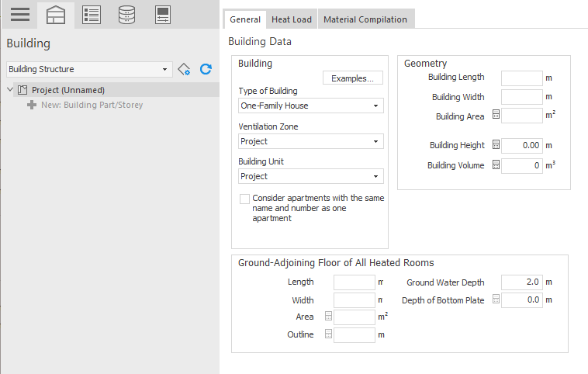Enable consider apartments as one apartment
Image resolution: width=588 pixels, height=374 pixels.
coord(244,199)
